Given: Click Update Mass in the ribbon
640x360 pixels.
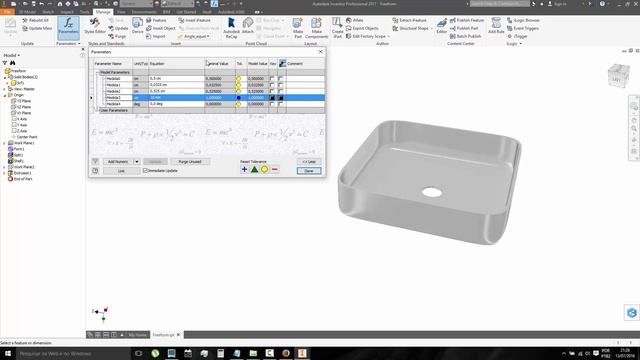Looking at the screenshot, I should (x=37, y=28).
